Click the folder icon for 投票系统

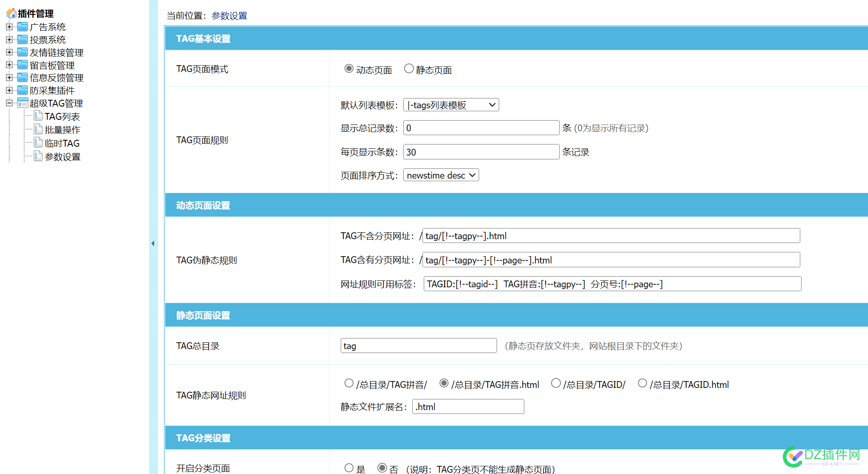23,40
